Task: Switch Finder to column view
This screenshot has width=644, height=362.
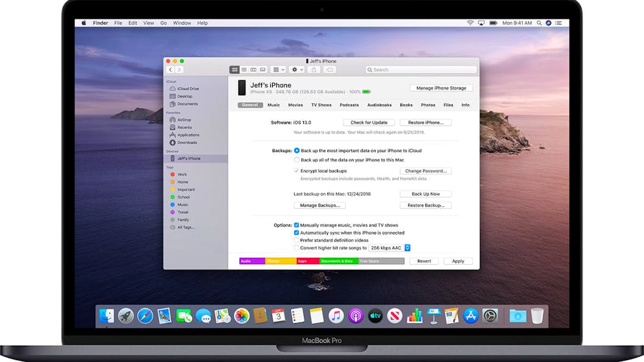Action: coord(253,70)
